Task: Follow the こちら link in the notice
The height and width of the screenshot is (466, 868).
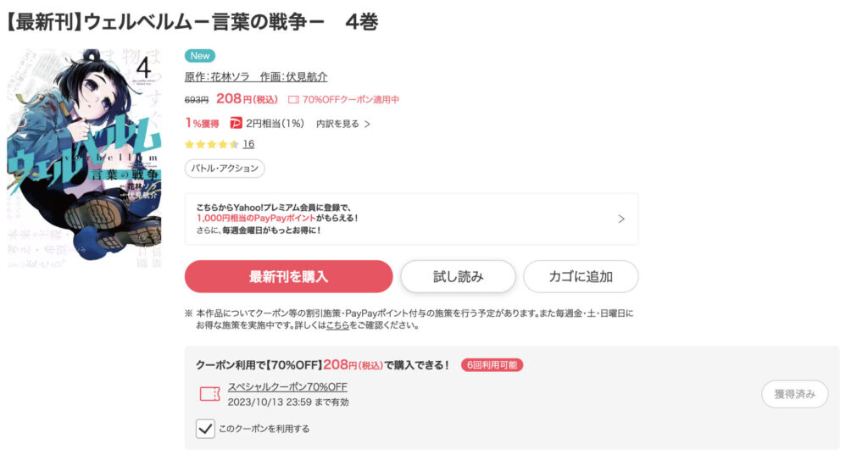Action: [337, 325]
